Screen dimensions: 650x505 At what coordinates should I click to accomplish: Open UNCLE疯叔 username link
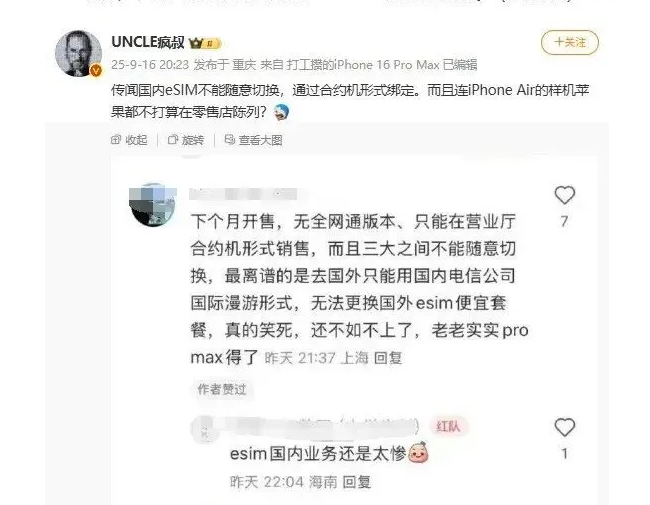pyautogui.click(x=148, y=42)
